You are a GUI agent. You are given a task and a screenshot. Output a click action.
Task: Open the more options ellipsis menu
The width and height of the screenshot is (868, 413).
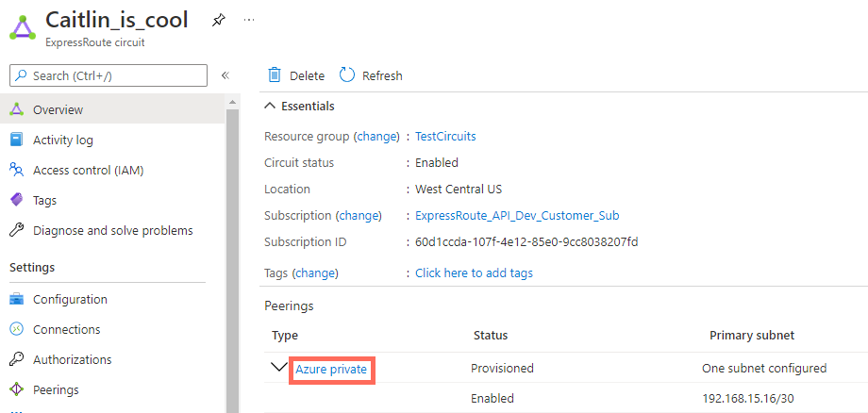click(249, 20)
